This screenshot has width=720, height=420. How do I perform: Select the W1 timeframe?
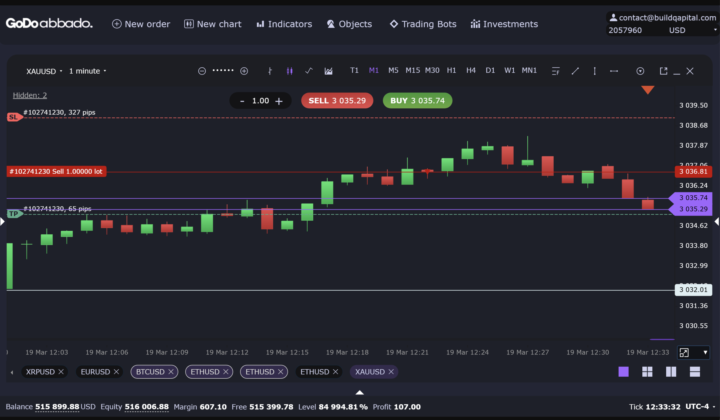[510, 71]
